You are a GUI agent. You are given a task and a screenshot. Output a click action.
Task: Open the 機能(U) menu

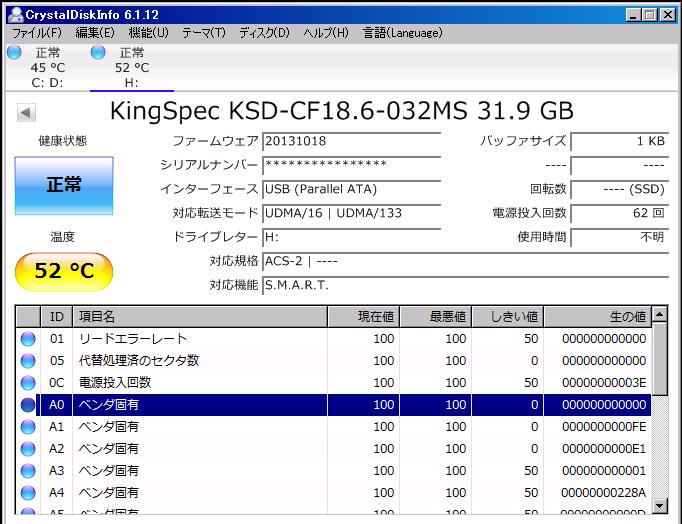pos(148,33)
